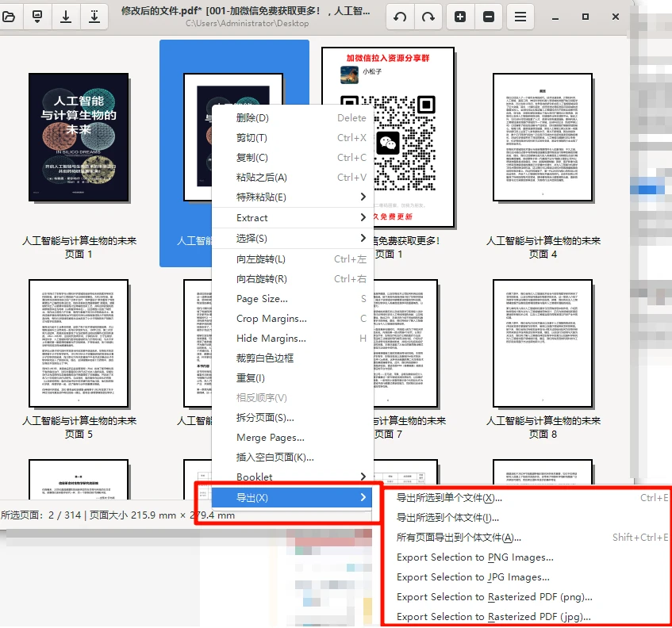Image resolution: width=672 pixels, height=628 pixels.
Task: Open the hamburger main menu
Action: click(520, 16)
